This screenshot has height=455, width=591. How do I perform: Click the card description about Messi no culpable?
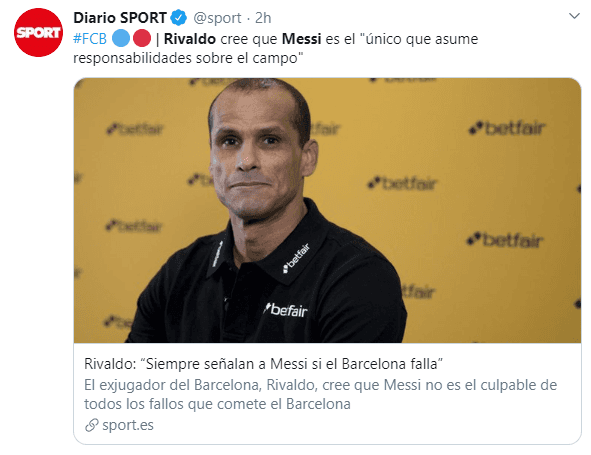(320, 395)
